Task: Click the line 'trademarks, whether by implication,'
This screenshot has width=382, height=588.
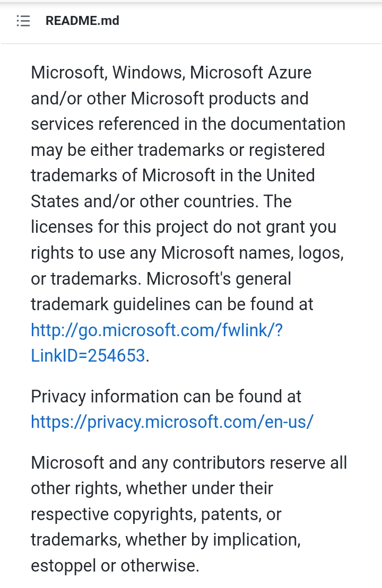Action: click(x=166, y=540)
